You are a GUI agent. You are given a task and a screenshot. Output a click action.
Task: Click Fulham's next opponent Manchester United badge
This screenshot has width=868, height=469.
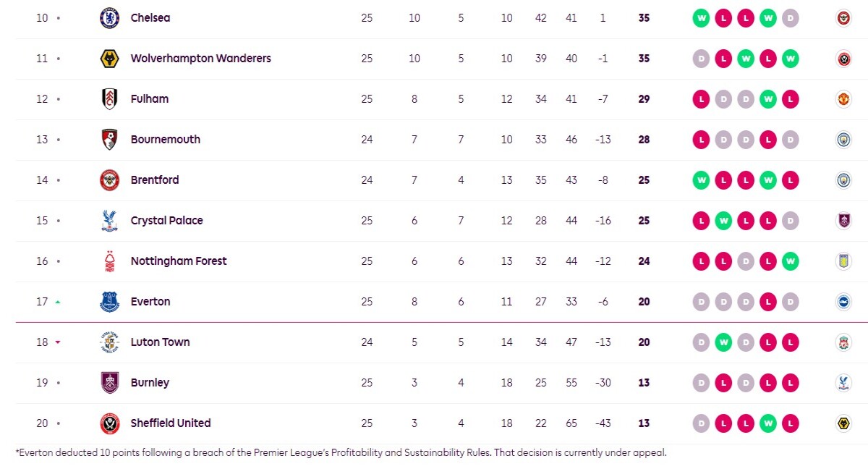click(843, 99)
